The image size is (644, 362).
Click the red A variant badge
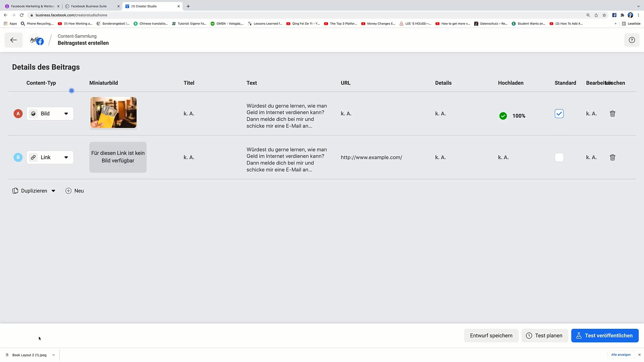pyautogui.click(x=18, y=114)
